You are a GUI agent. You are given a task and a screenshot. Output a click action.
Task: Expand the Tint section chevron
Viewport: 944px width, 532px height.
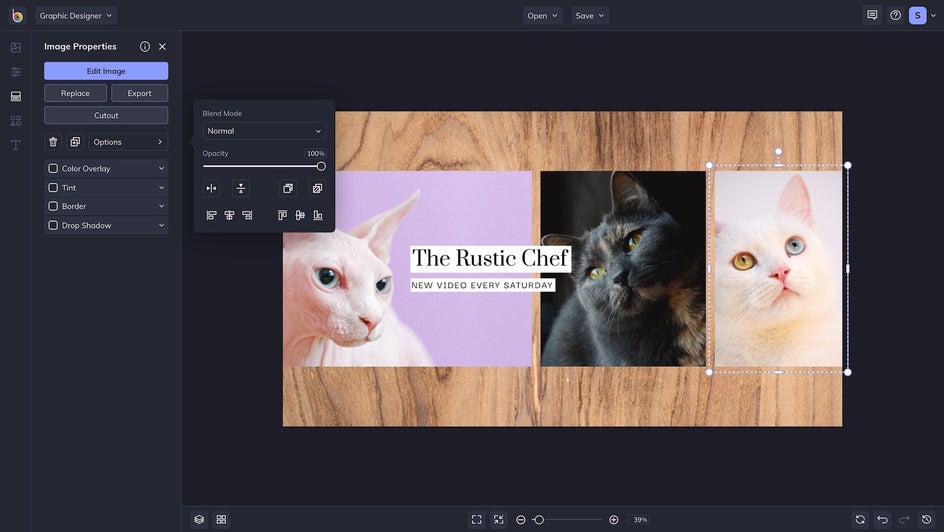pos(161,188)
